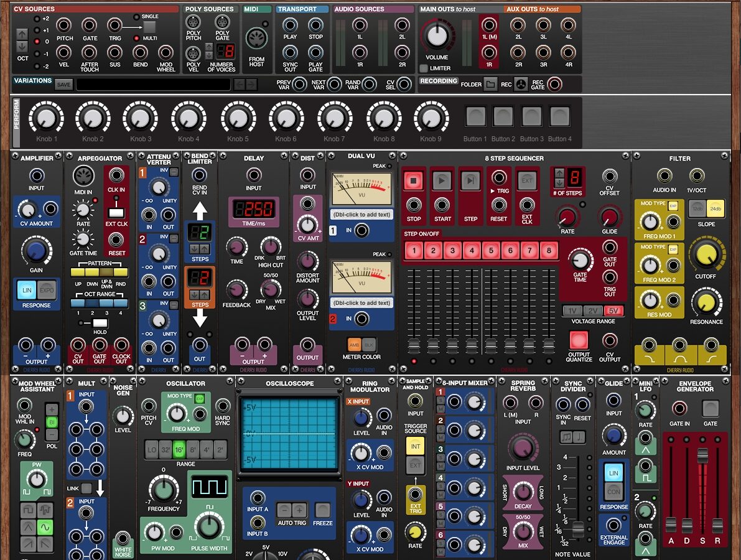Click the sequencer Stop button
The height and width of the screenshot is (560, 741).
point(414,181)
